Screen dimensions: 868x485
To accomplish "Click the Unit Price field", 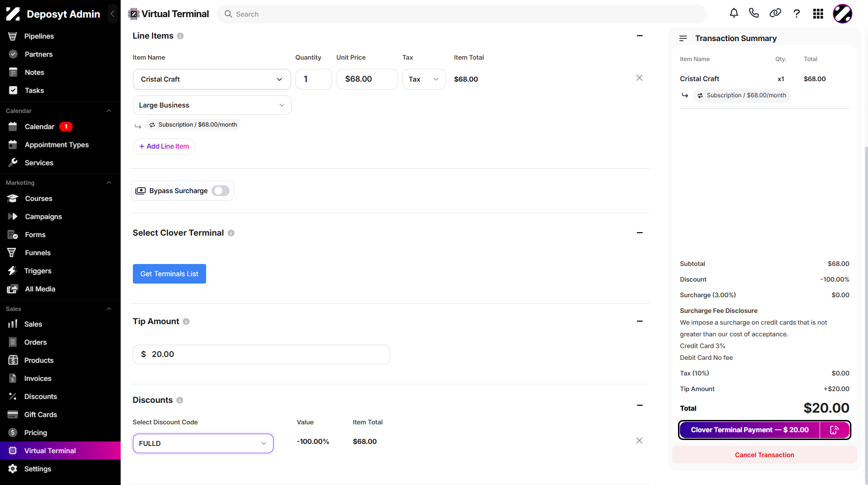I will coord(367,79).
